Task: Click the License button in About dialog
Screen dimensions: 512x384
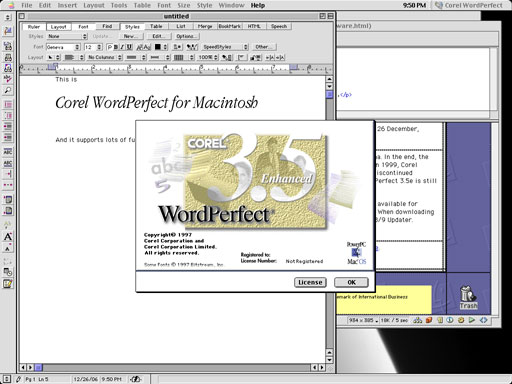Action: point(310,282)
